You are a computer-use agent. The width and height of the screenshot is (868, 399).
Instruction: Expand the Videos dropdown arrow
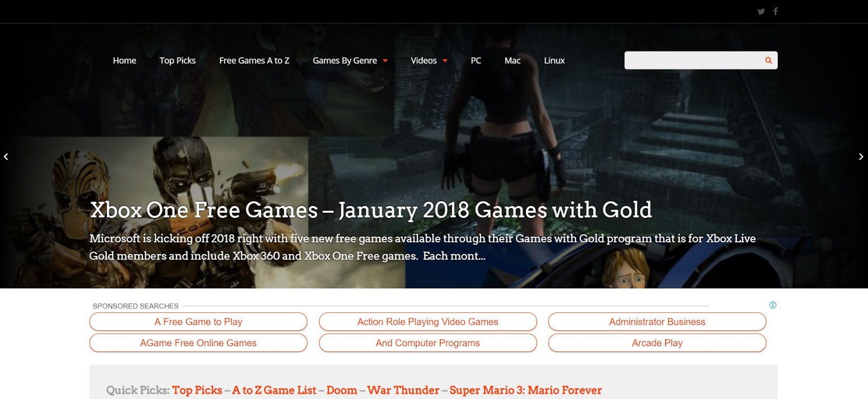(445, 61)
